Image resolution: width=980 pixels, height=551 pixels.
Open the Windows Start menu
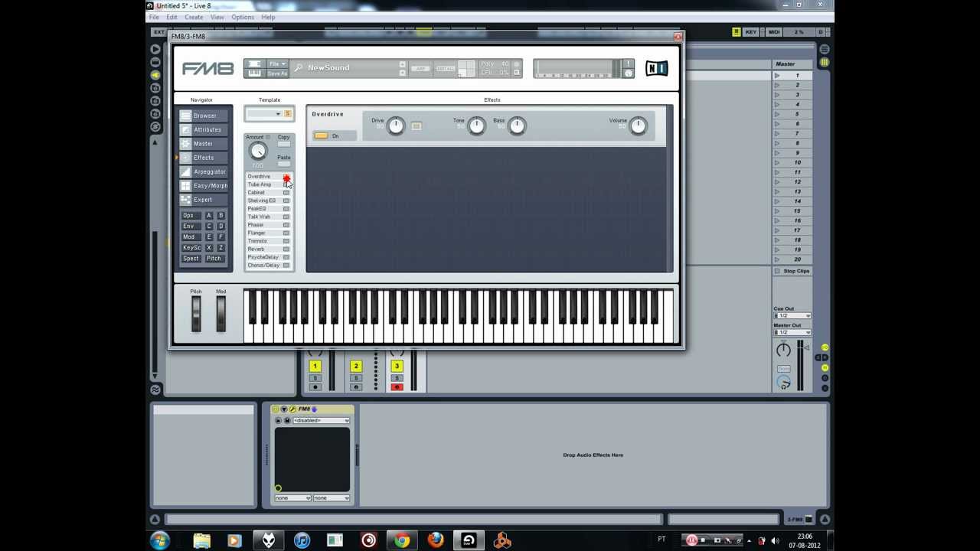tap(160, 540)
